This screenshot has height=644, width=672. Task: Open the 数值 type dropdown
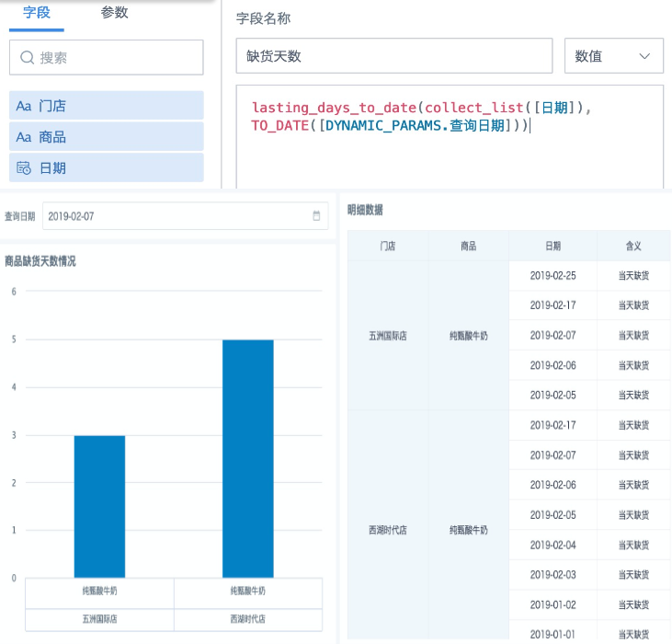coord(614,56)
